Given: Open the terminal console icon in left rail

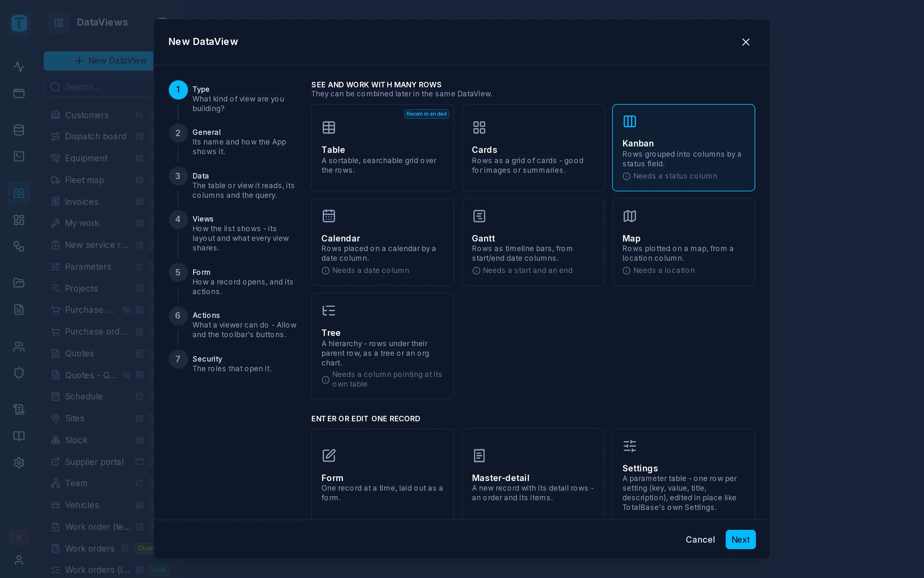Looking at the screenshot, I should 19,156.
